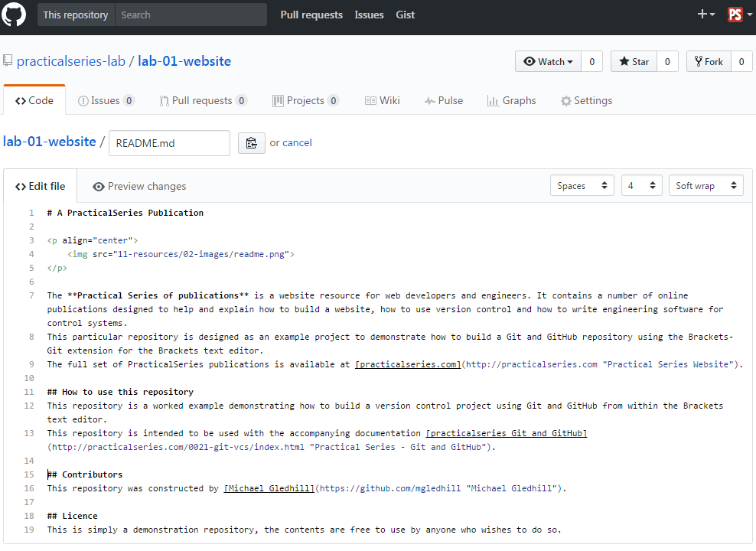Open the forks count of 0

(741, 62)
